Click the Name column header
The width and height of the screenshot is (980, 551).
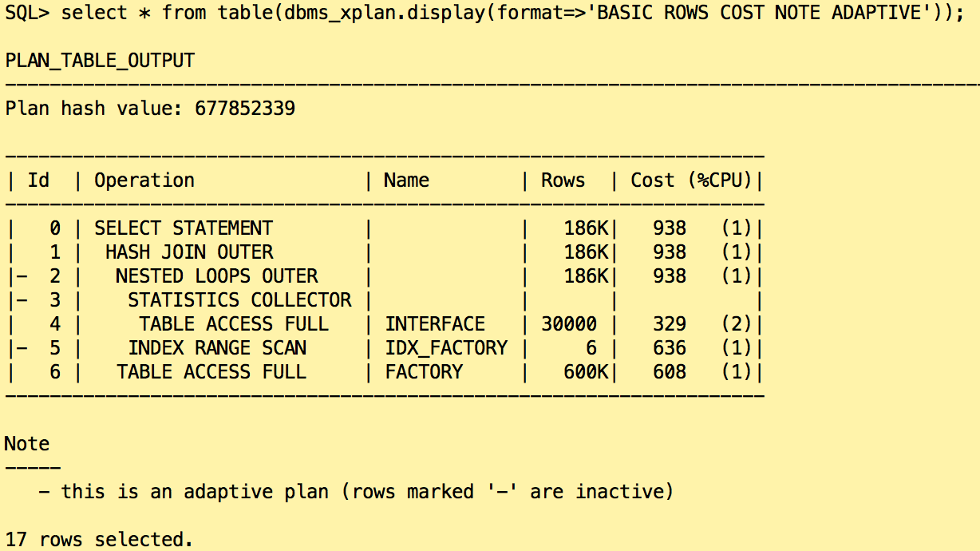pos(406,180)
